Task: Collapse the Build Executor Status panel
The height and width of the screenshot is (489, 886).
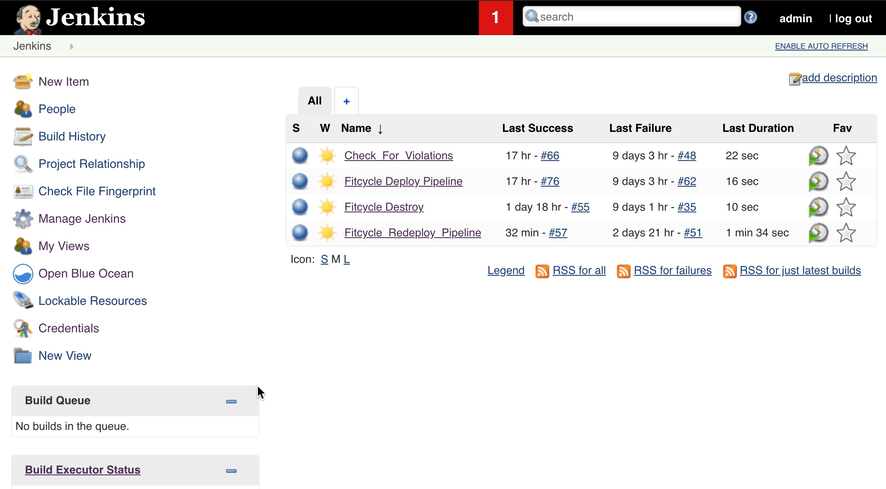Action: 231,470
